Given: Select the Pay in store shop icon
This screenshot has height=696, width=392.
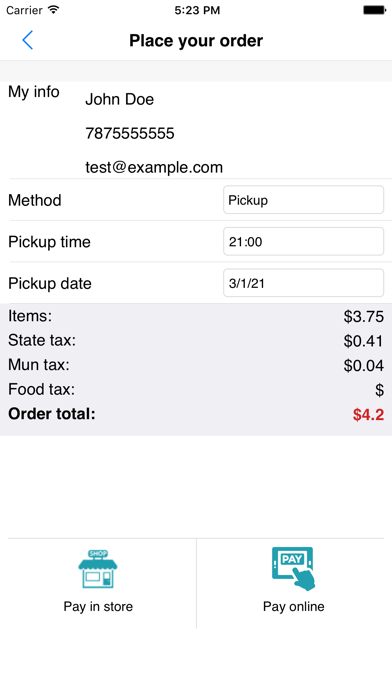Looking at the screenshot, I should (98, 569).
